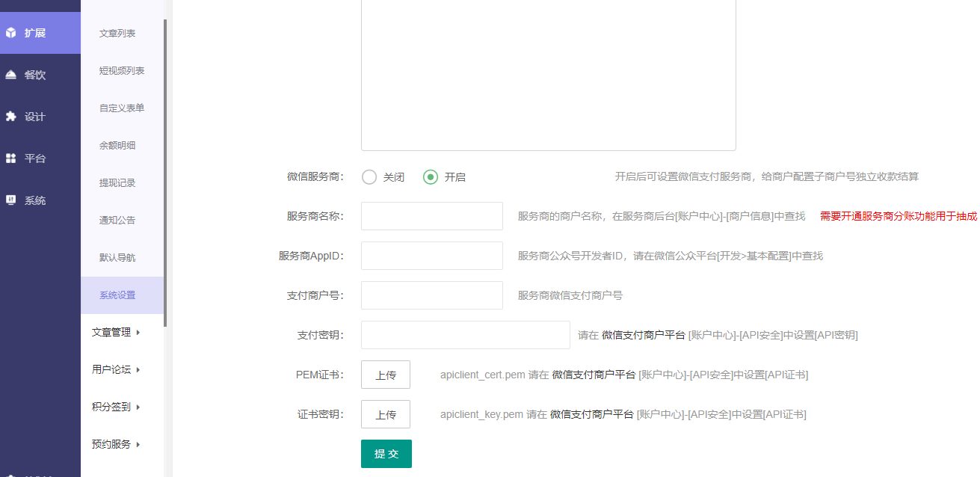Click the 设计 puzzle icon in sidebar
The height and width of the screenshot is (477, 980).
pyautogui.click(x=11, y=117)
